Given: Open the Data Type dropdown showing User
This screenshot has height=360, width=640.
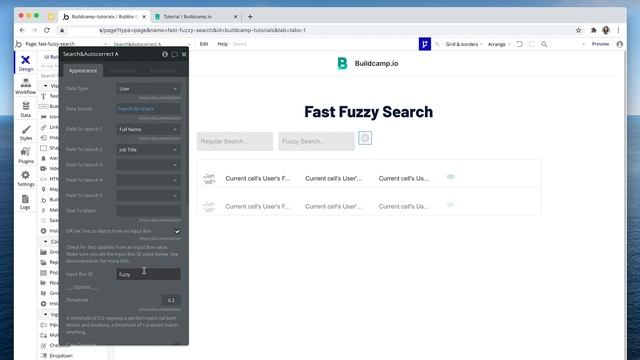Looking at the screenshot, I should pos(148,89).
